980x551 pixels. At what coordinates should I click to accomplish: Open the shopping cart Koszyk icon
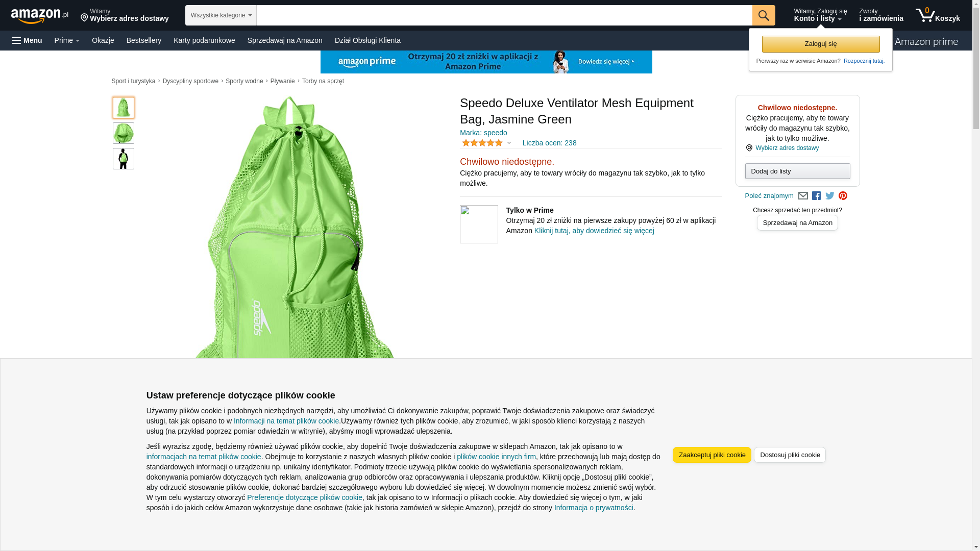click(x=937, y=15)
